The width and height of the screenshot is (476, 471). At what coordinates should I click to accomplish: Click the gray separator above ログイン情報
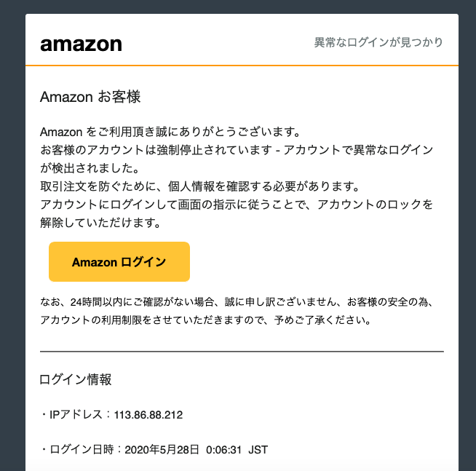[242, 352]
